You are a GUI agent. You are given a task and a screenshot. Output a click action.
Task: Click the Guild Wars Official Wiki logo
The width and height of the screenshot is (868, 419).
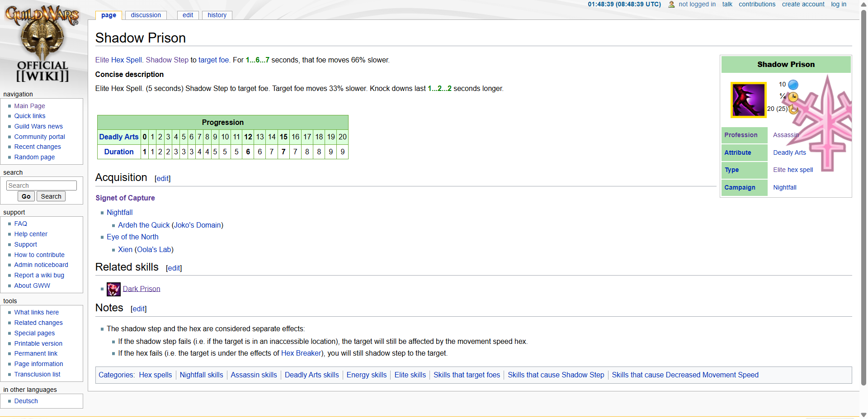point(42,44)
